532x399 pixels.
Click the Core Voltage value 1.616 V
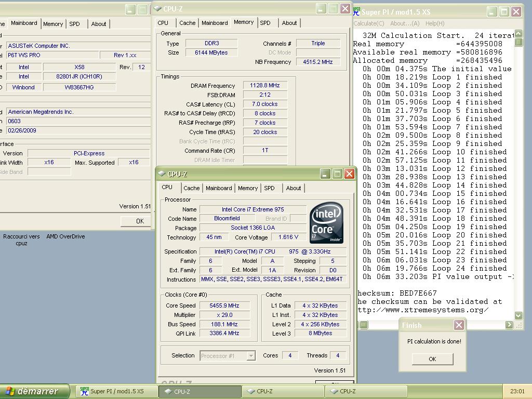288,237
